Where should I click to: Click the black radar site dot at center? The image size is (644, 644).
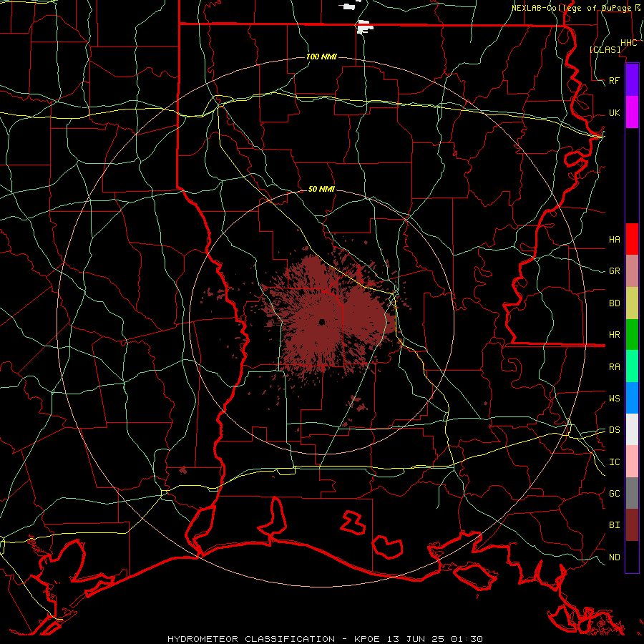(x=322, y=322)
